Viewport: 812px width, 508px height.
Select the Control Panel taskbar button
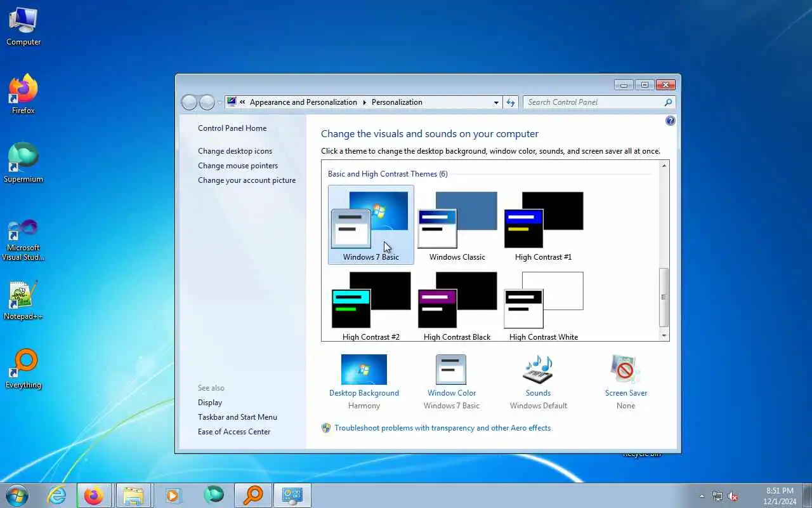point(292,495)
